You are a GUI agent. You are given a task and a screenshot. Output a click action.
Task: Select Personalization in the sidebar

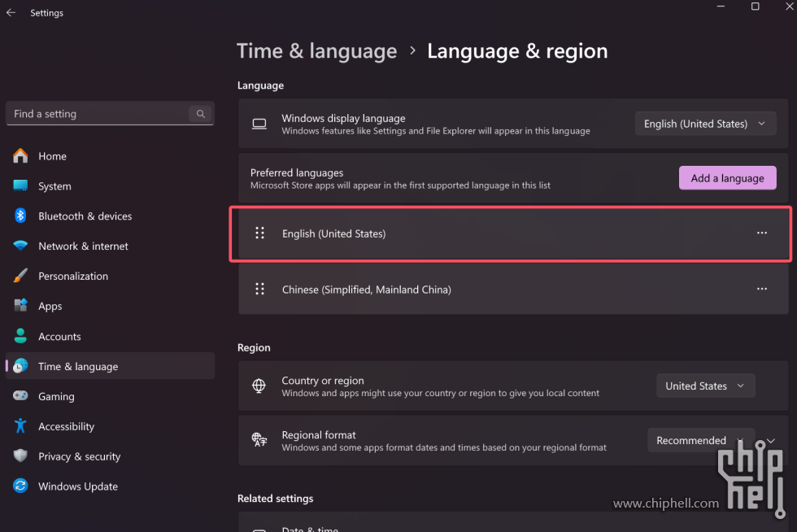pos(110,277)
